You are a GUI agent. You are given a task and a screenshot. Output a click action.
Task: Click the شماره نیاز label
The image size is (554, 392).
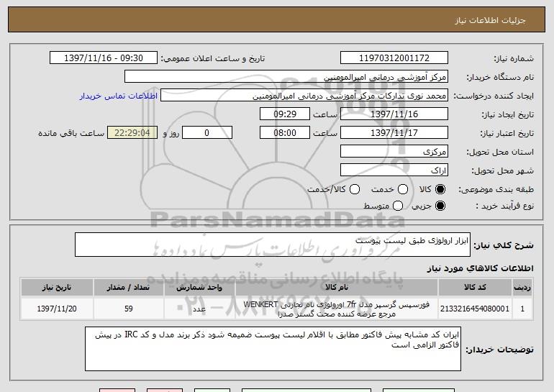click(x=514, y=59)
